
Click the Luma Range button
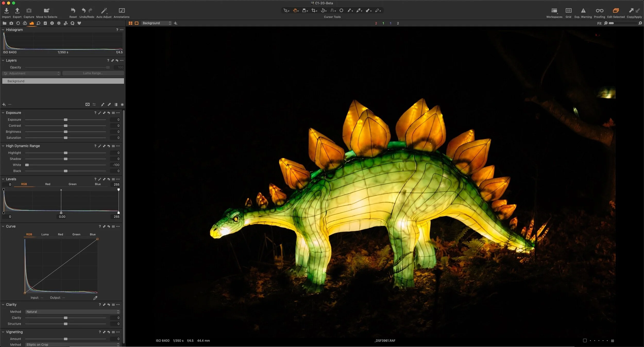point(93,73)
